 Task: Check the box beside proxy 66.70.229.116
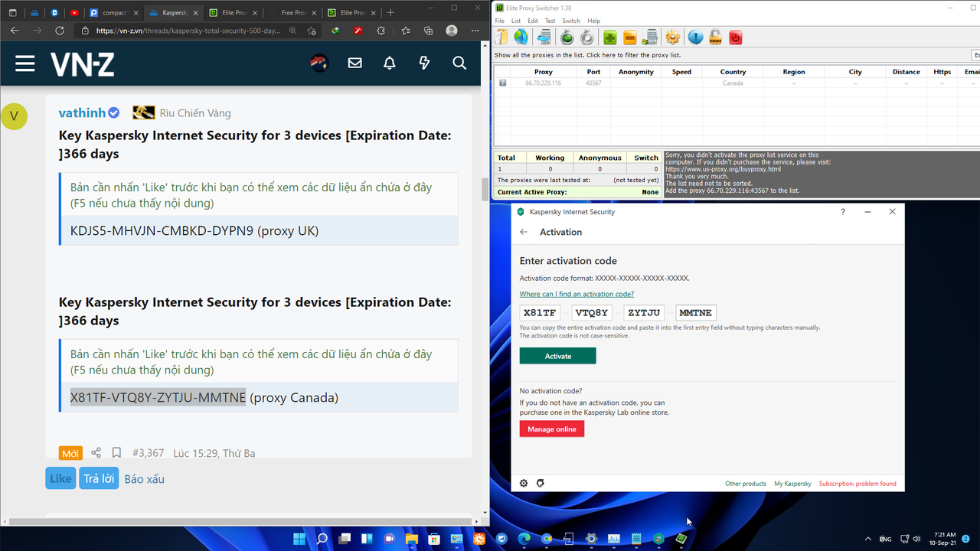pyautogui.click(x=501, y=83)
